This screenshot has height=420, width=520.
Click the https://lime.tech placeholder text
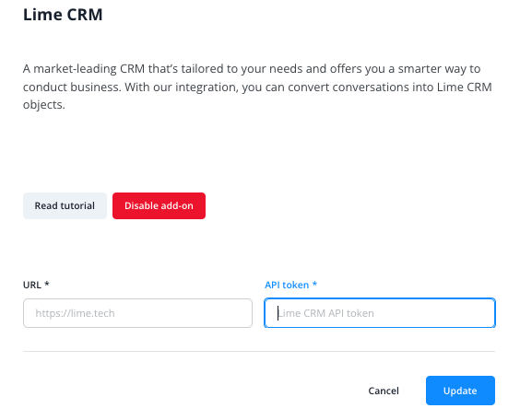(75, 313)
